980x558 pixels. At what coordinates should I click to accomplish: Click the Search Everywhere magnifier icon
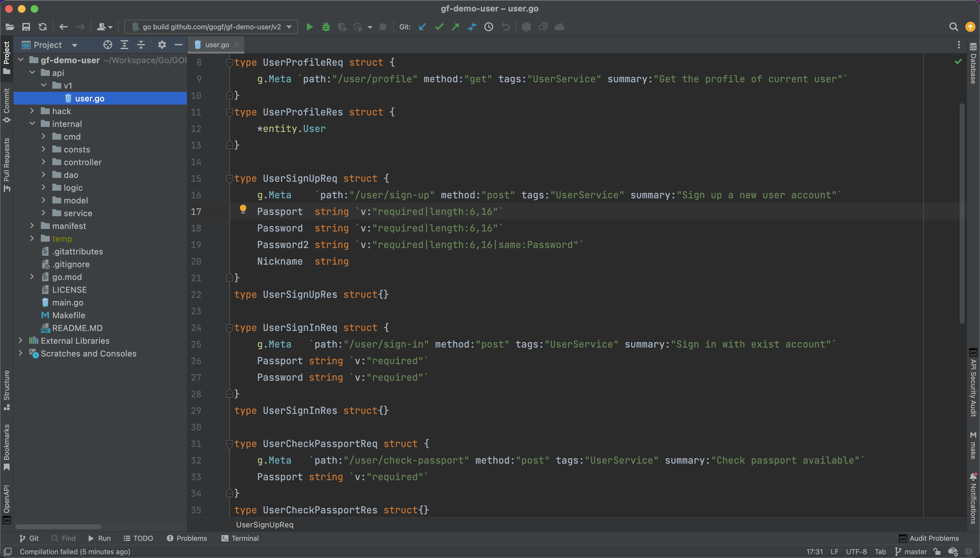click(954, 27)
